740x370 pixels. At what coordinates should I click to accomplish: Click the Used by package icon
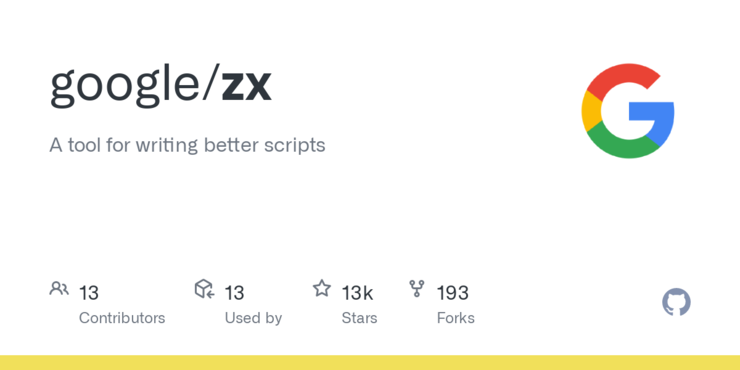204,288
